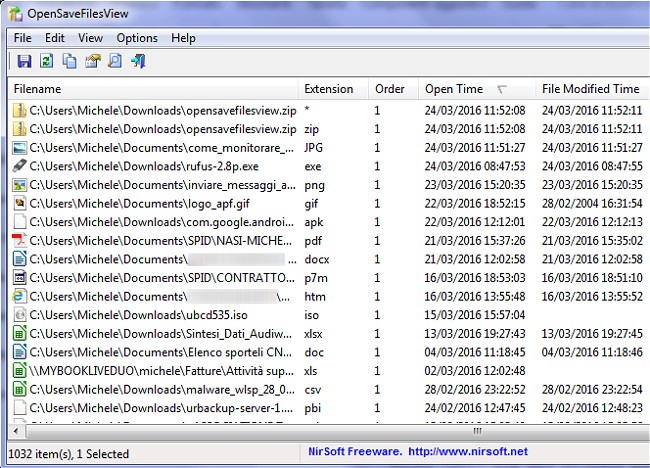The height and width of the screenshot is (468, 650).
Task: Click the document icon of Elenco sporteli row
Action: [19, 352]
